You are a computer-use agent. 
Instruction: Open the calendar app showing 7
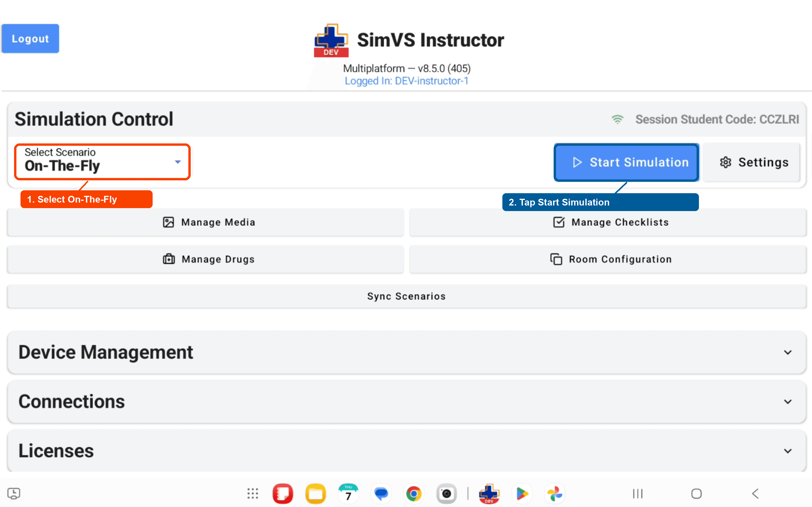348,494
